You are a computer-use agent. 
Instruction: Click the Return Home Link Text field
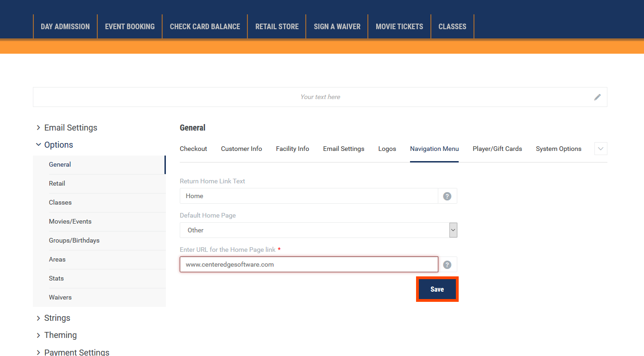309,196
